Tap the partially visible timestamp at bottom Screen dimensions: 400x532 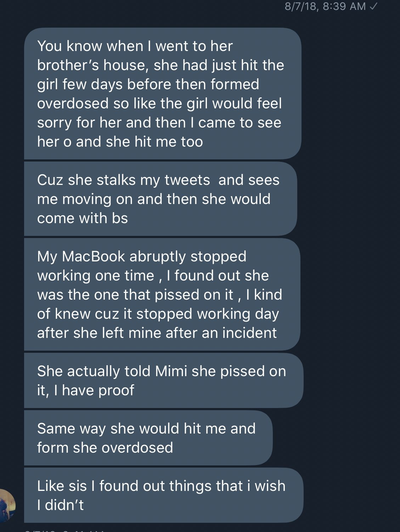pos(64,530)
